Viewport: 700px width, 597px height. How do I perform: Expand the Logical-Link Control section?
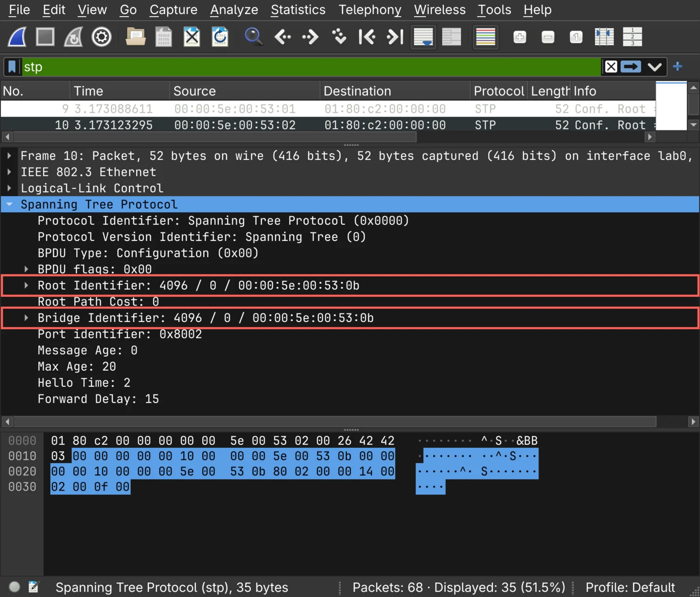9,188
